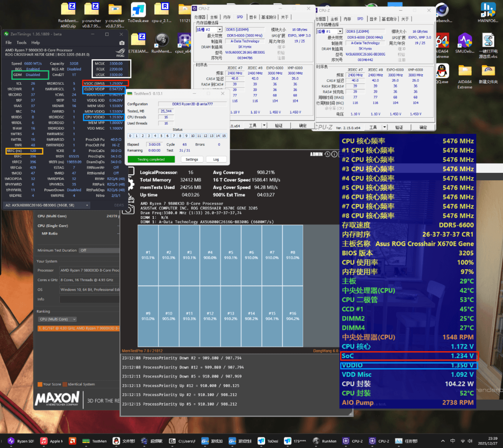Click the SoC 1.234 V sensor row
The image size is (503, 448).
pos(408,356)
